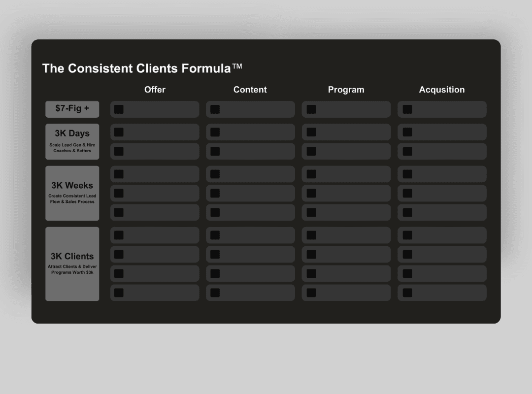532x394 pixels.
Task: Mark the first 3K Weeks Content checkbox
Action: (215, 174)
